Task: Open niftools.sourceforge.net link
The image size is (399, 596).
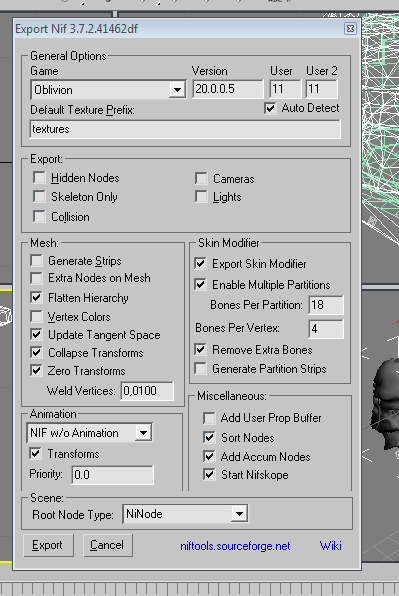Action: click(x=235, y=546)
